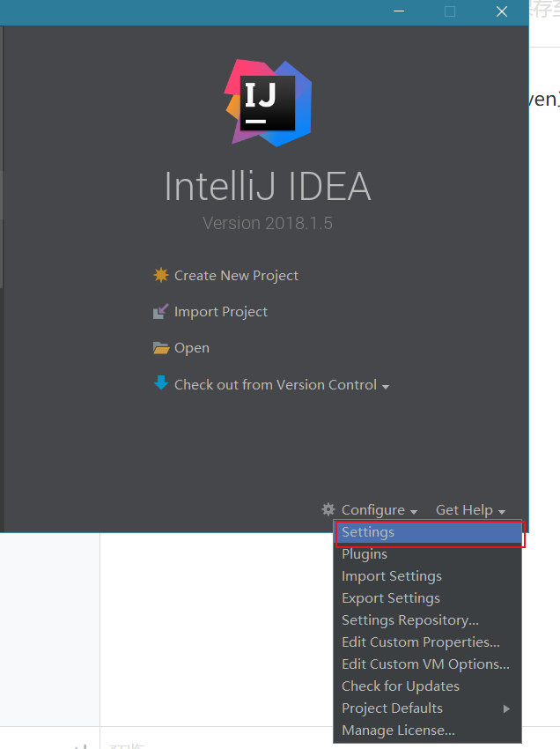Click the Create New Project star icon
This screenshot has height=749, width=560.
point(161,275)
